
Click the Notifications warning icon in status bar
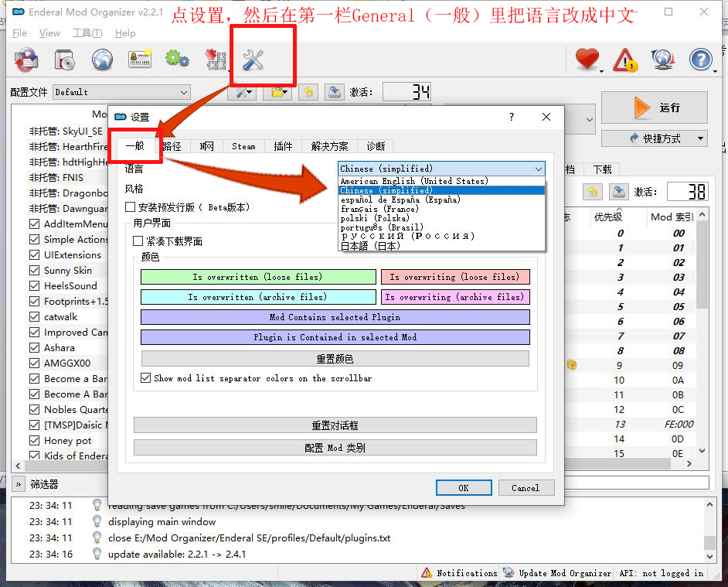[x=427, y=573]
